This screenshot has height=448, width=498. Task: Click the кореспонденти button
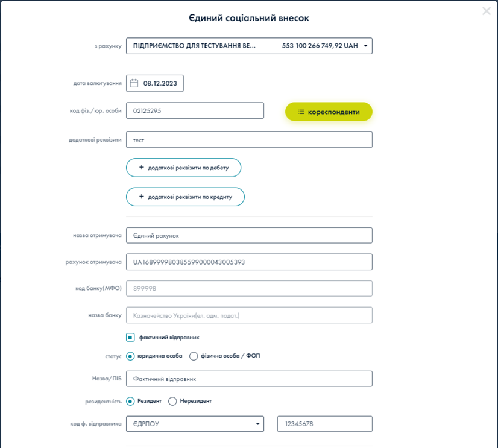(x=329, y=112)
